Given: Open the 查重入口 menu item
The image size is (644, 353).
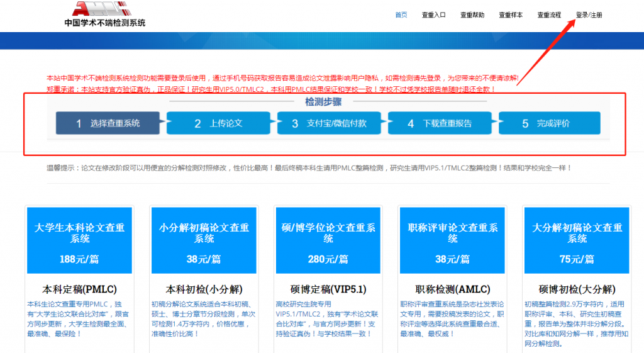Looking at the screenshot, I should (434, 15).
